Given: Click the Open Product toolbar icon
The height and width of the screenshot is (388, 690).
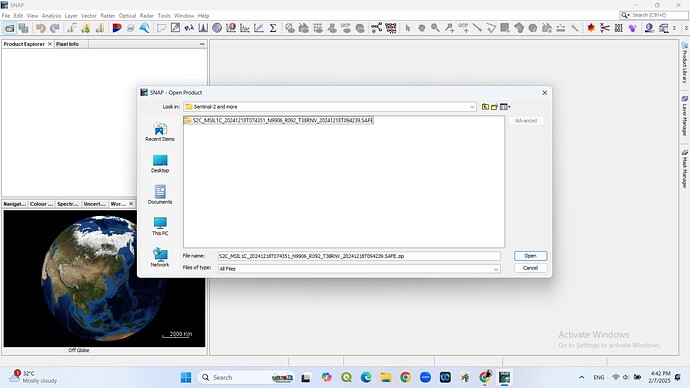Looking at the screenshot, I should coord(9,28).
